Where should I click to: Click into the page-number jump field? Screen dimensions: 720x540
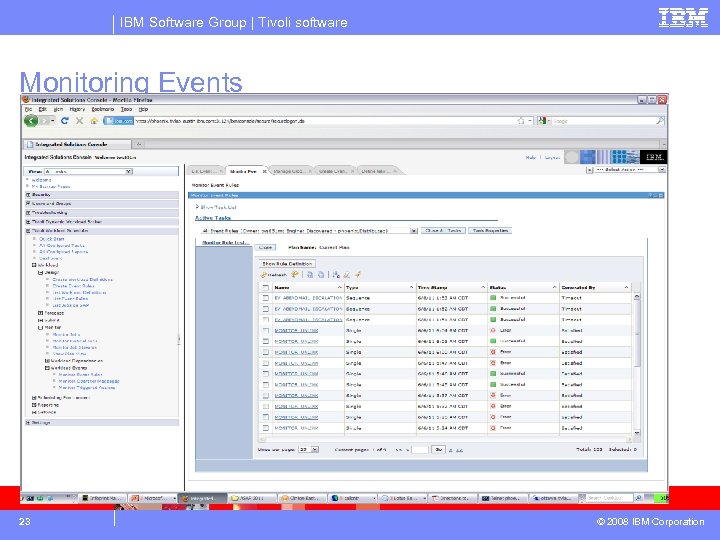[420, 450]
